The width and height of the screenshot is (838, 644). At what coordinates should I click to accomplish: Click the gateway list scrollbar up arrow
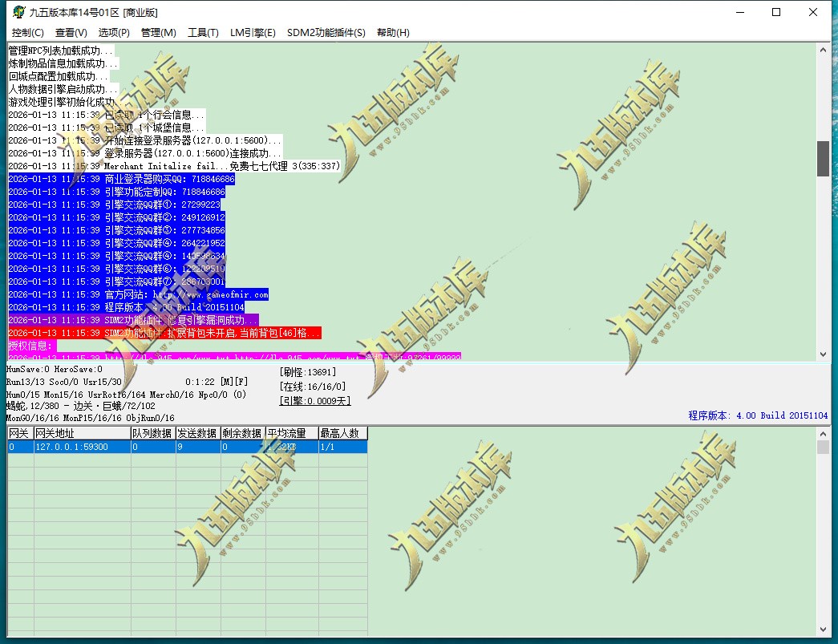823,433
